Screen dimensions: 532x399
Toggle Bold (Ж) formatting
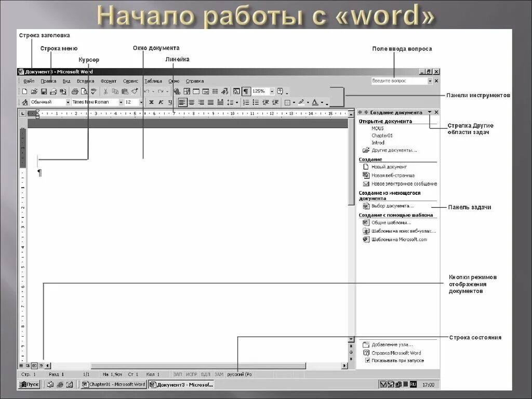click(151, 102)
